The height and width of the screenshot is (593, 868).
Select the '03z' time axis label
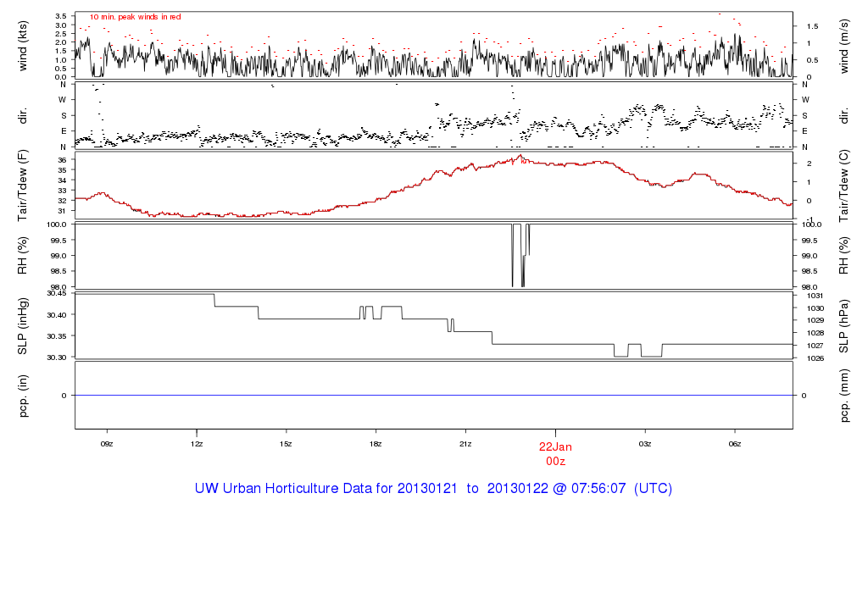[645, 444]
